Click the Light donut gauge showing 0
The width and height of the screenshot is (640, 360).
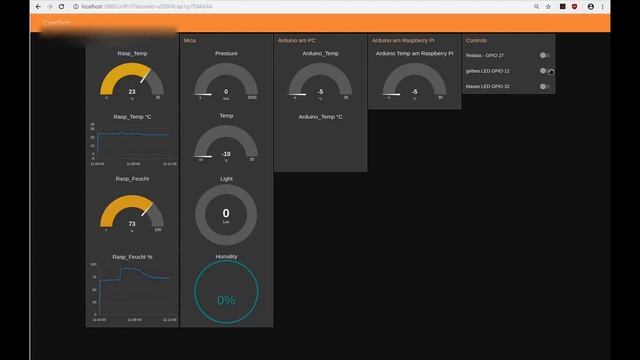(x=226, y=214)
